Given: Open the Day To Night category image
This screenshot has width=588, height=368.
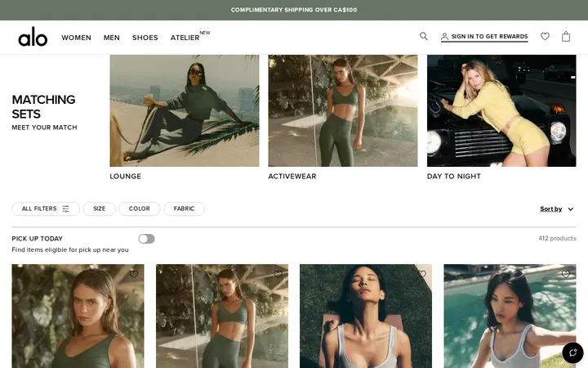Looking at the screenshot, I should (x=501, y=110).
